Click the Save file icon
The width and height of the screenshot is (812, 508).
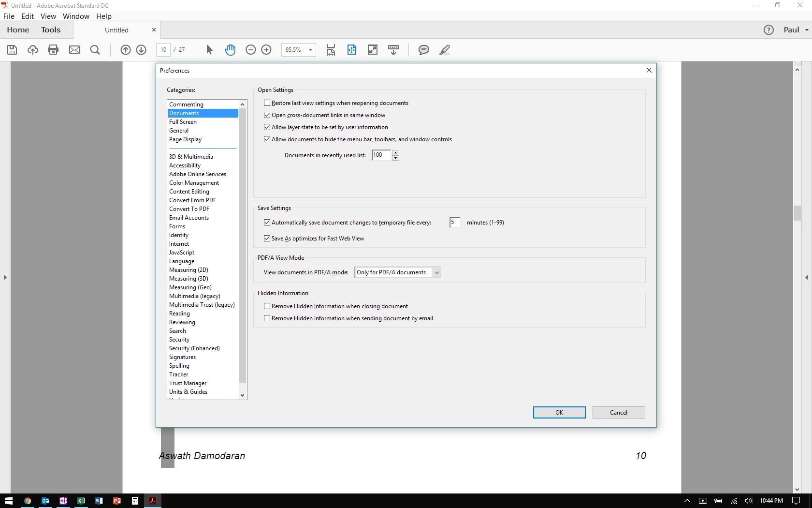point(12,50)
